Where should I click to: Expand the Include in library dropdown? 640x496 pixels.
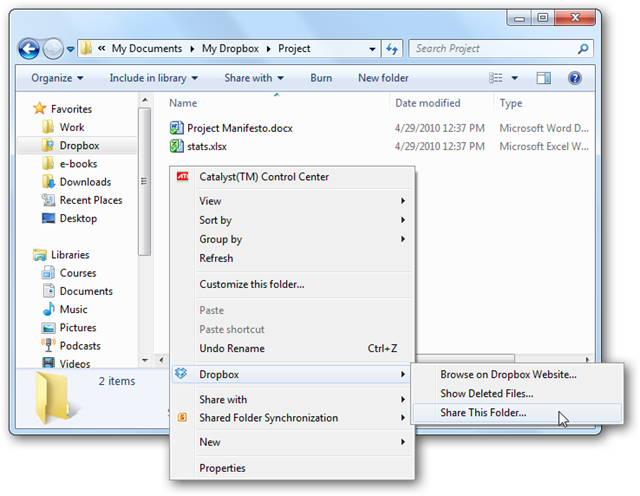click(153, 78)
